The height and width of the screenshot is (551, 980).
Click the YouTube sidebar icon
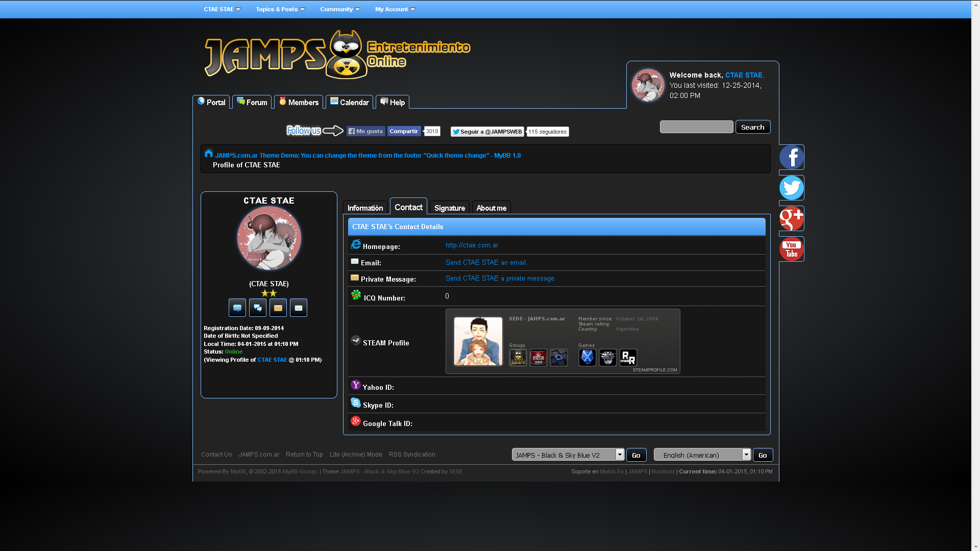[x=791, y=249]
